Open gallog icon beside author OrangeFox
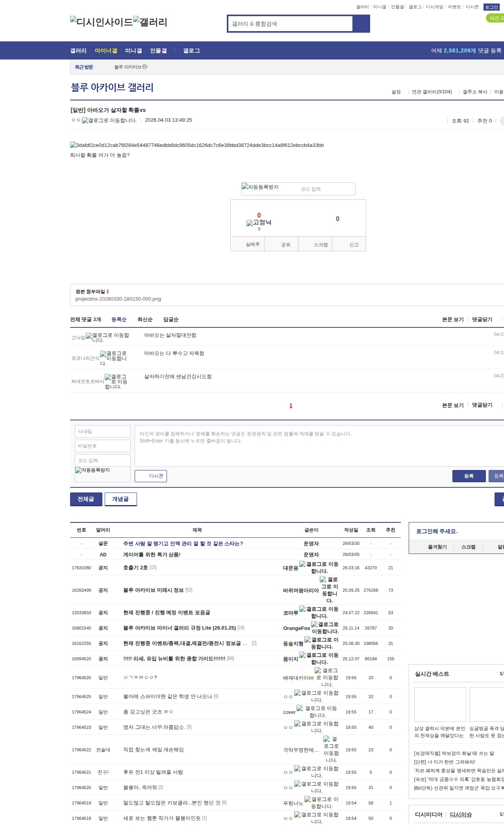The height and width of the screenshot is (825, 504). (314, 624)
